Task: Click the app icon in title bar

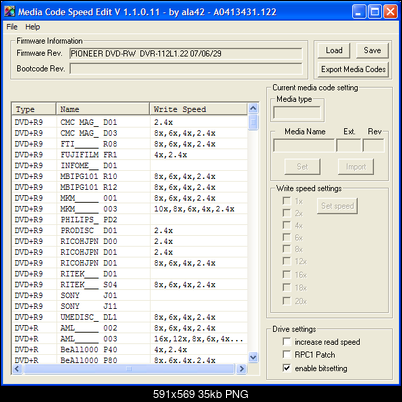Action: pos(9,12)
